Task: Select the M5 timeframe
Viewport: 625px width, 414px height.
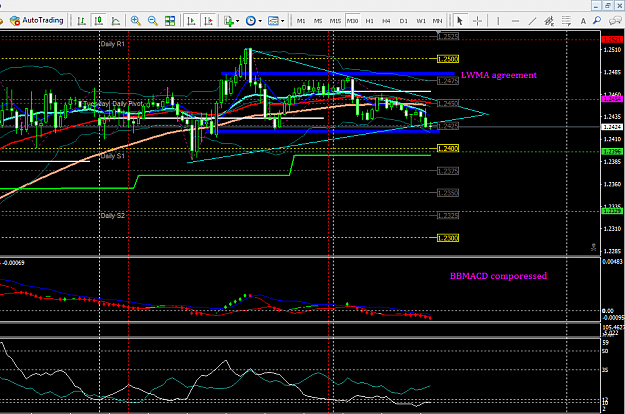Action: pos(318,21)
